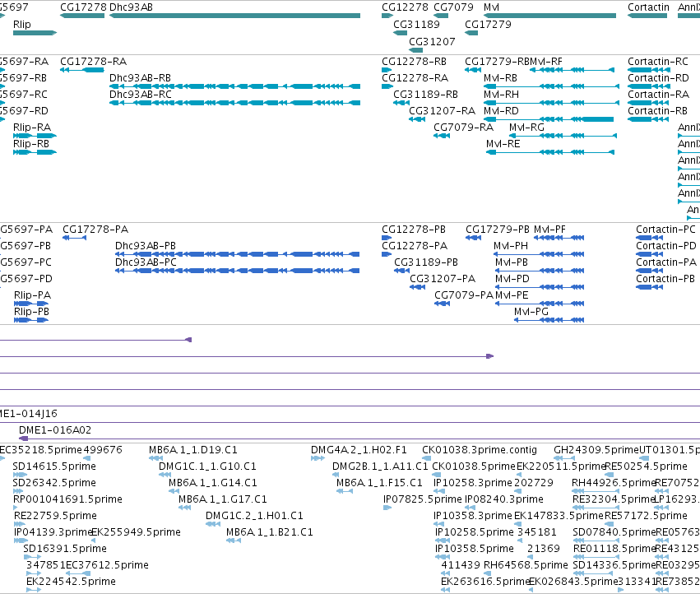Select the Mvl-PF protein label

click(550, 229)
